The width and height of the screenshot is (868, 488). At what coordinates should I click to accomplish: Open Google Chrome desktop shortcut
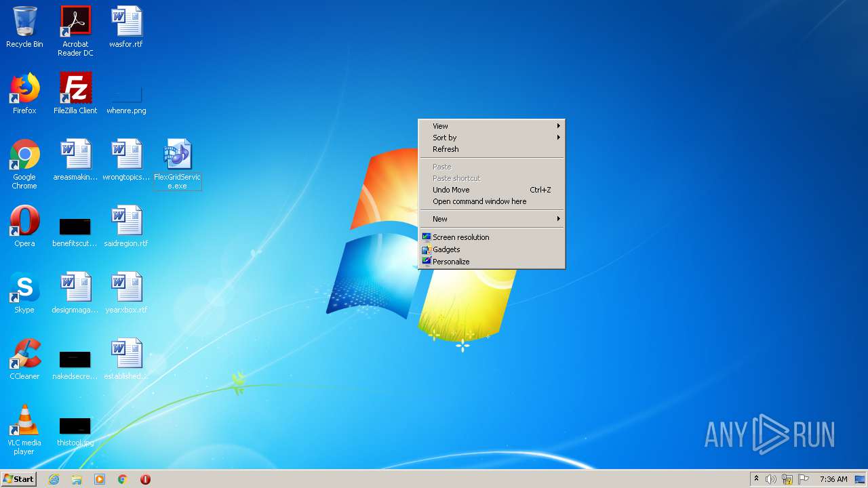(x=24, y=164)
